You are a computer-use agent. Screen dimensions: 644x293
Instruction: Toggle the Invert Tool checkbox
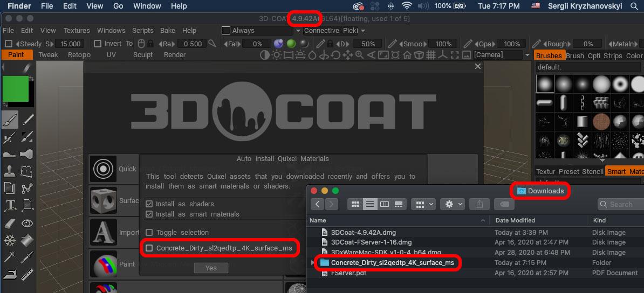[97, 44]
